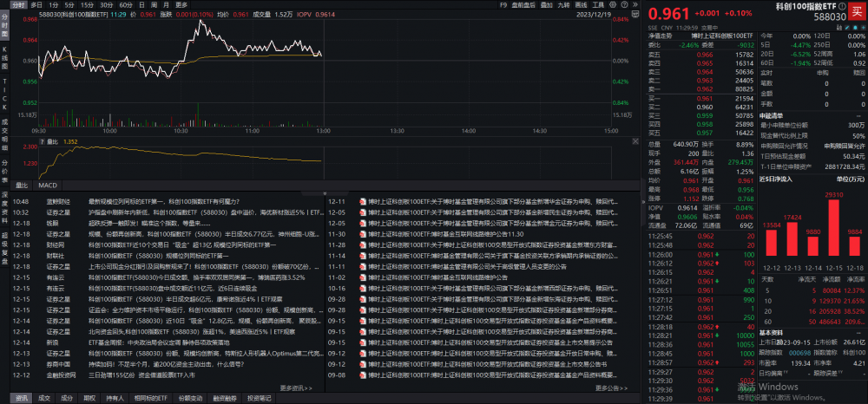The width and height of the screenshot is (868, 404).
Task: Select the 量比 indicator tab
Action: click(22, 186)
